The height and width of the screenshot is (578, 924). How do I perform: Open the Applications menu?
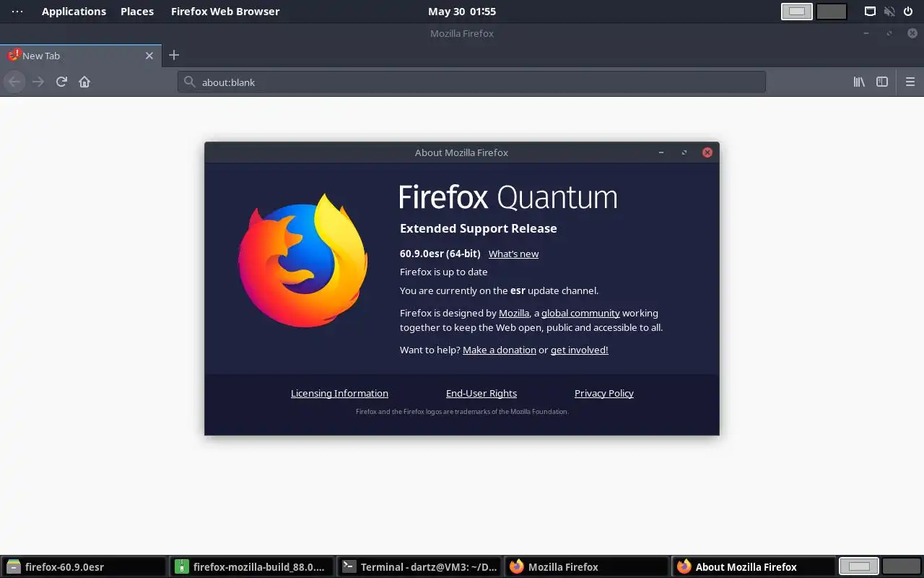(74, 12)
